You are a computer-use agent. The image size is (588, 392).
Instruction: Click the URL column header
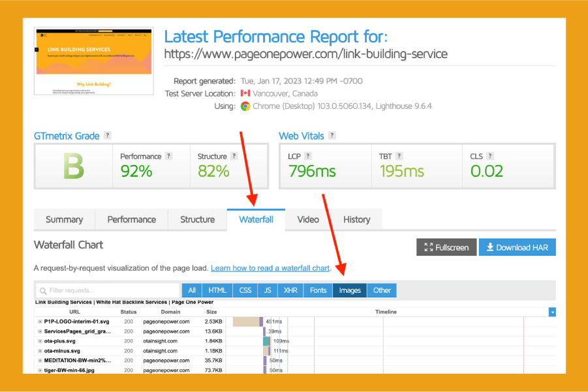[x=74, y=312]
